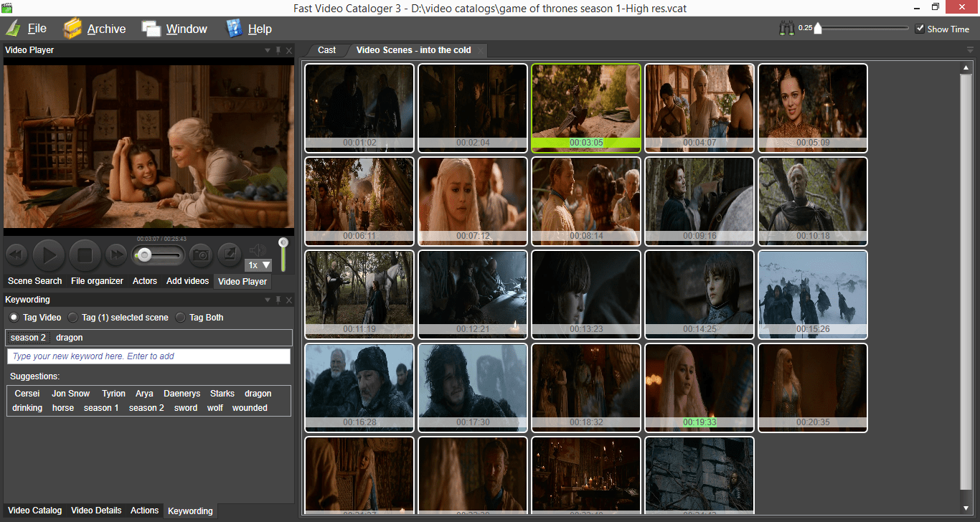980x522 pixels.
Task: Click the new keyword input field
Action: (149, 356)
